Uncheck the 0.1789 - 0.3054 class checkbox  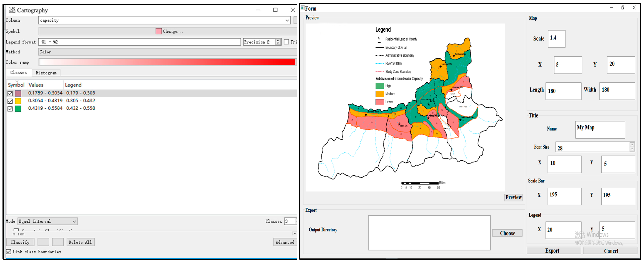coord(10,94)
